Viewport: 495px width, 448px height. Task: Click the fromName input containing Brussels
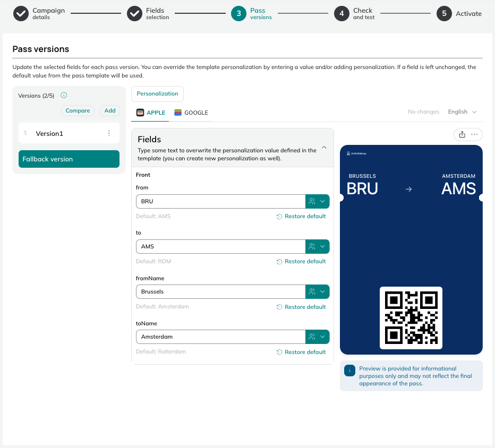coord(220,291)
